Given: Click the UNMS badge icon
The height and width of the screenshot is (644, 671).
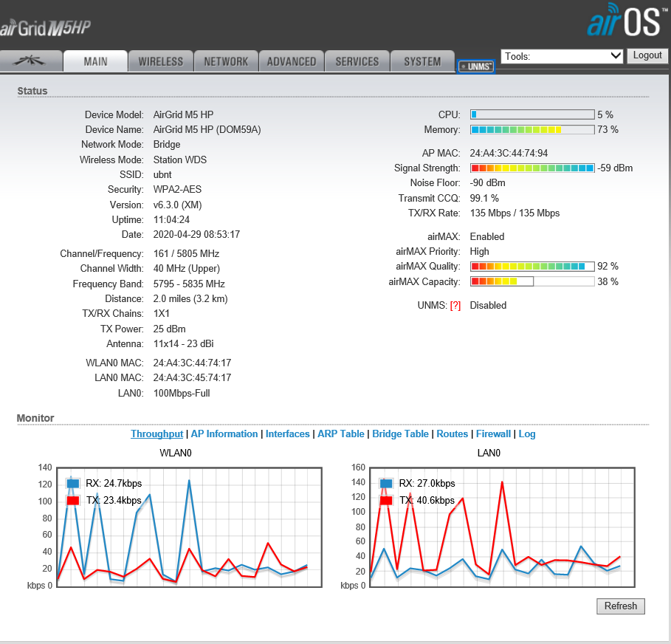Looking at the screenshot, I should point(476,66).
